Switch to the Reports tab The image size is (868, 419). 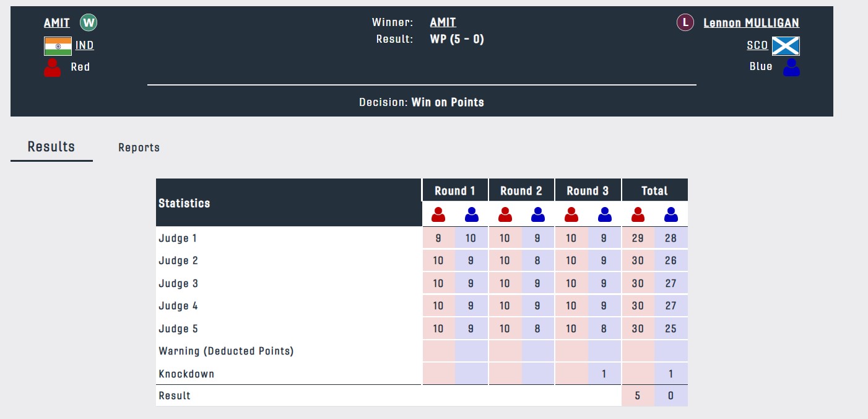[x=139, y=148]
